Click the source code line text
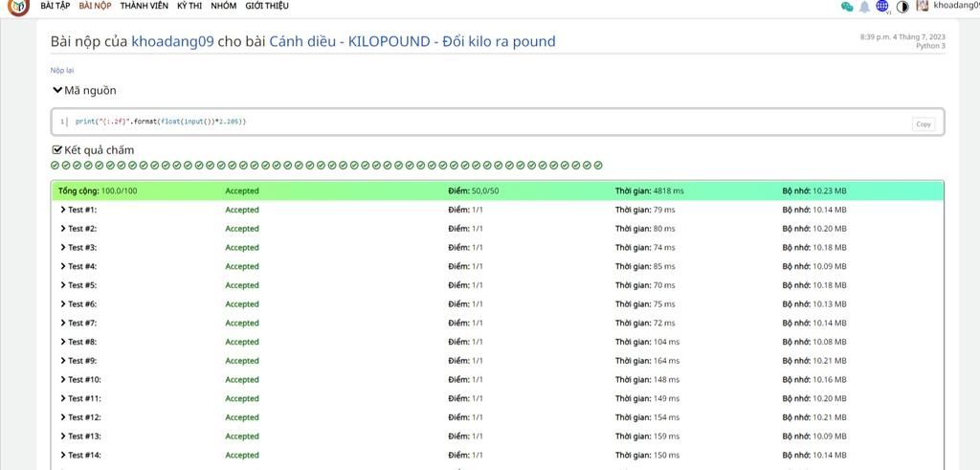This screenshot has width=980, height=470. click(x=161, y=122)
